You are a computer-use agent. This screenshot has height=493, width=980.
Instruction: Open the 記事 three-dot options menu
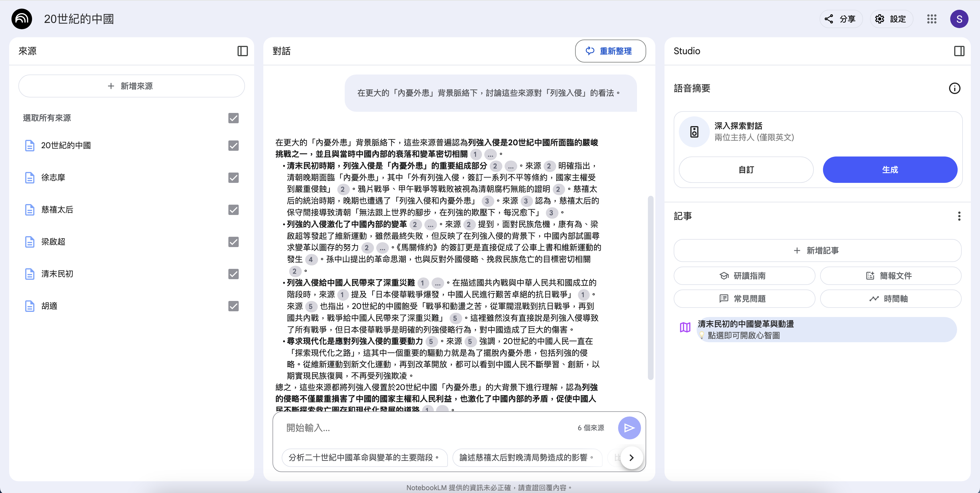point(959,216)
